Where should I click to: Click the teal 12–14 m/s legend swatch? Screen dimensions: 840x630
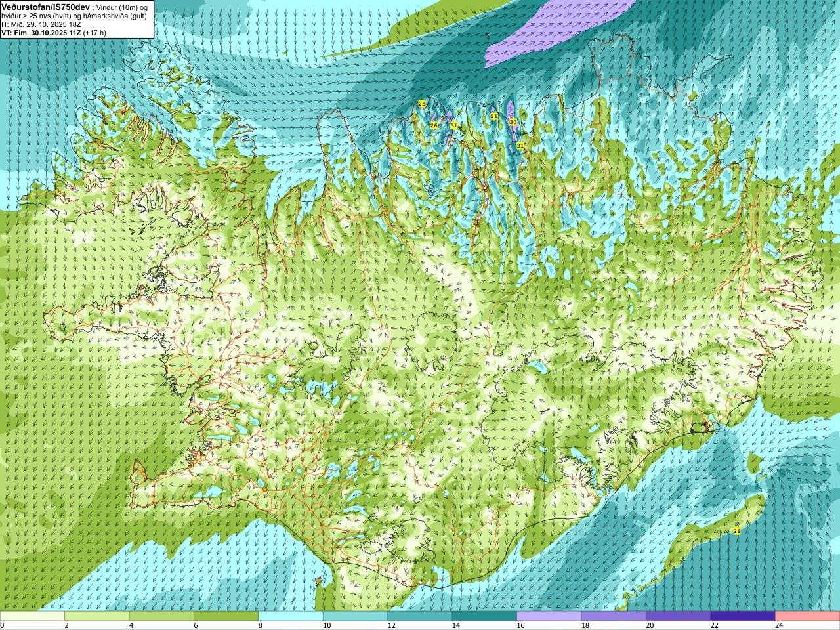[x=420, y=616]
